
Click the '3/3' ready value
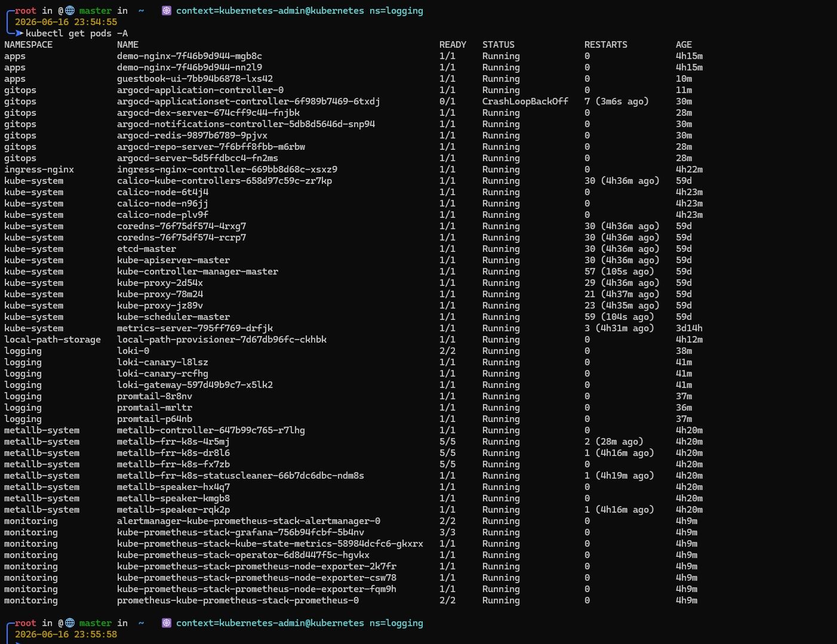point(447,532)
